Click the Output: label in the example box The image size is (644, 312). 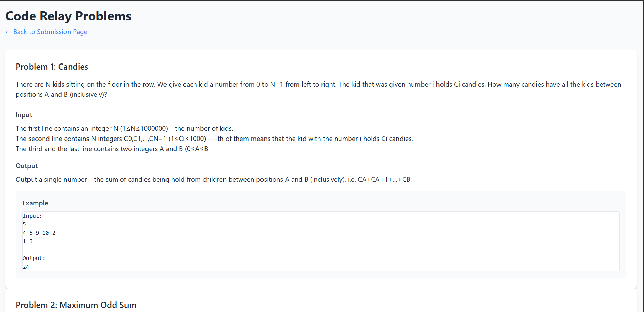[34, 258]
